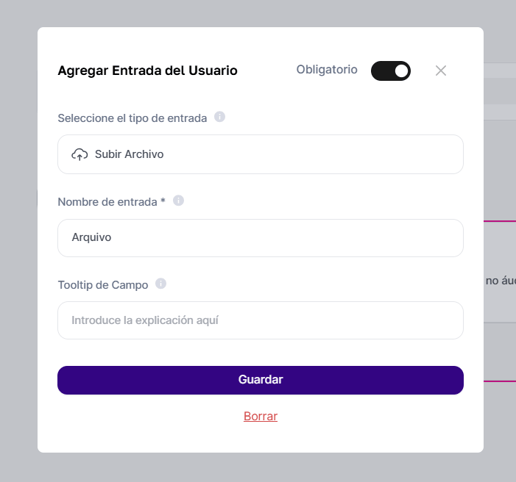Click the Introduce la explicación aquí field
Screen dimensions: 516x482
(x=260, y=320)
